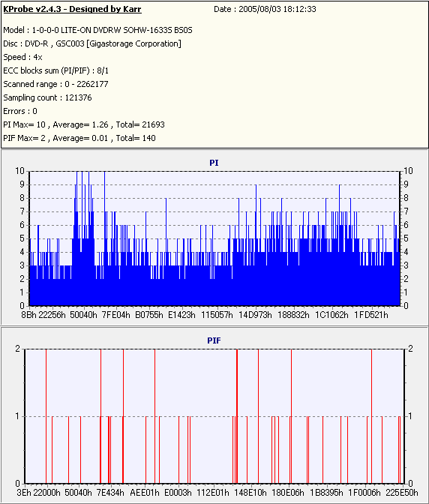
Task: Click the E1423h label on PI axis
Action: pyautogui.click(x=181, y=315)
